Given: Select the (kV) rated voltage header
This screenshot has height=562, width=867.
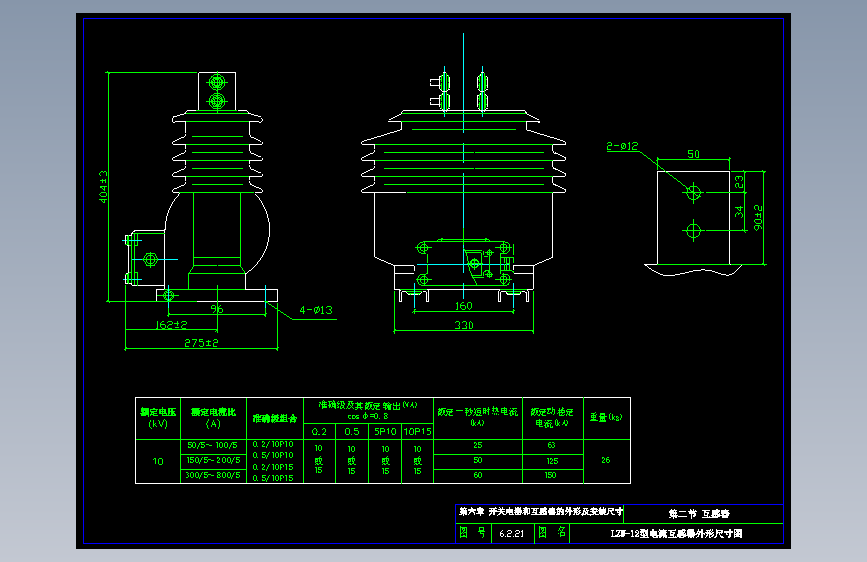Looking at the screenshot, I should click(158, 424).
